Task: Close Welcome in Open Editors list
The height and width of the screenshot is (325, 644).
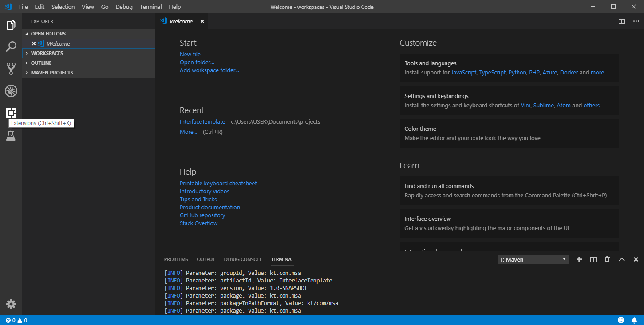Action: click(x=34, y=43)
